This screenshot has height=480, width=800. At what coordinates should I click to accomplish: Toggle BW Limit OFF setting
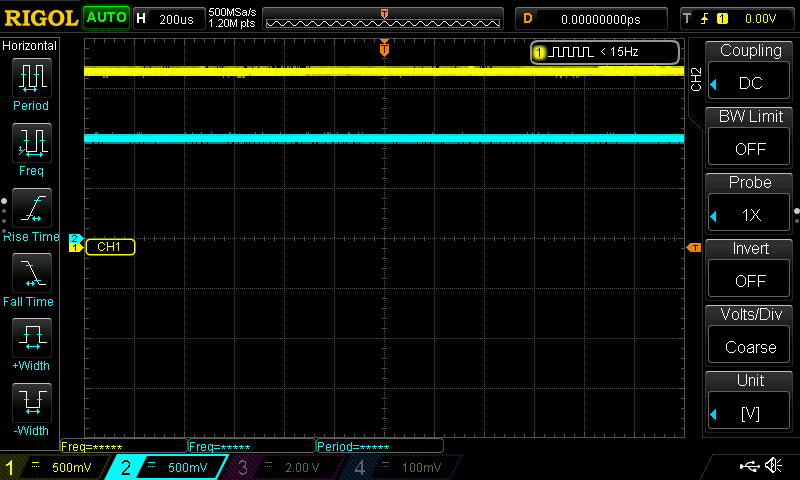pos(751,133)
